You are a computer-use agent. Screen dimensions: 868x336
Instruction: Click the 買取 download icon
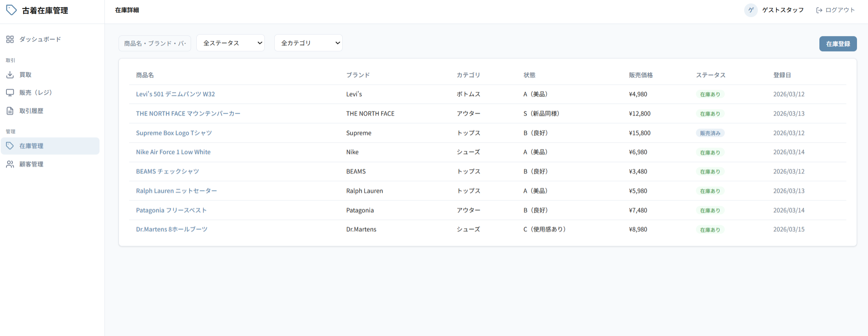[10, 74]
